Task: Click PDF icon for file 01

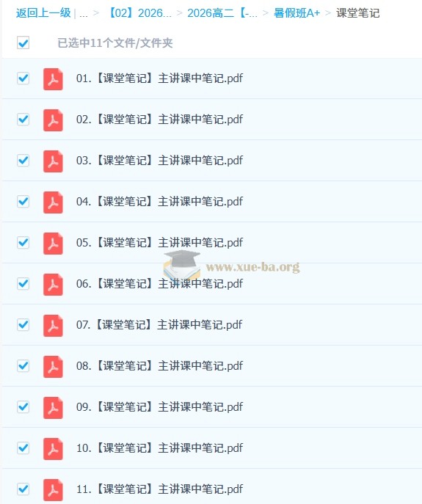Action: tap(53, 79)
